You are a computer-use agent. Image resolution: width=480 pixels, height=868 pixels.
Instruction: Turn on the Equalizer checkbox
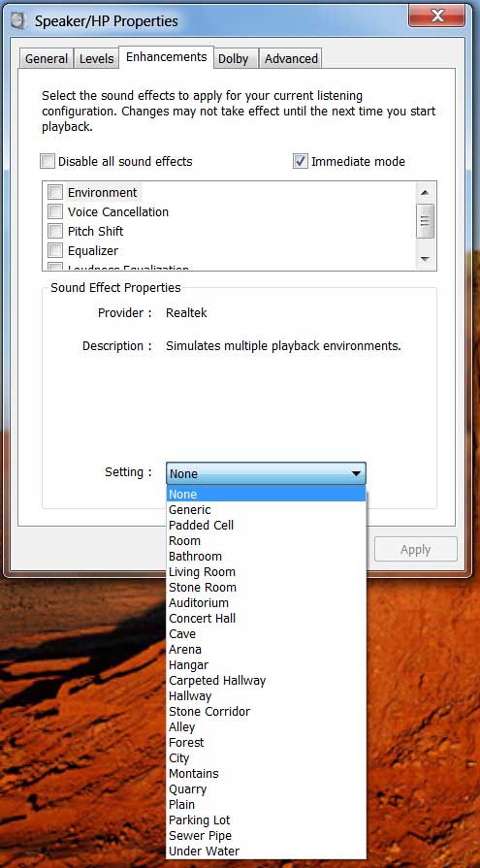pos(55,251)
